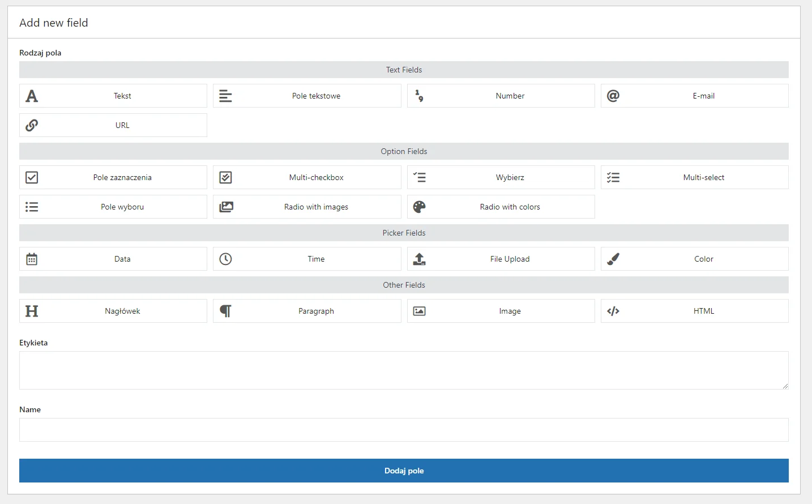Image resolution: width=812 pixels, height=504 pixels.
Task: Click the palette icon for Radio with colors
Action: [x=420, y=207]
